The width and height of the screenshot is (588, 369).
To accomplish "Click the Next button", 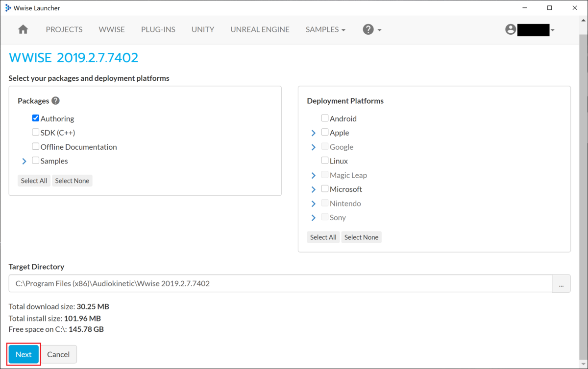I will [24, 354].
